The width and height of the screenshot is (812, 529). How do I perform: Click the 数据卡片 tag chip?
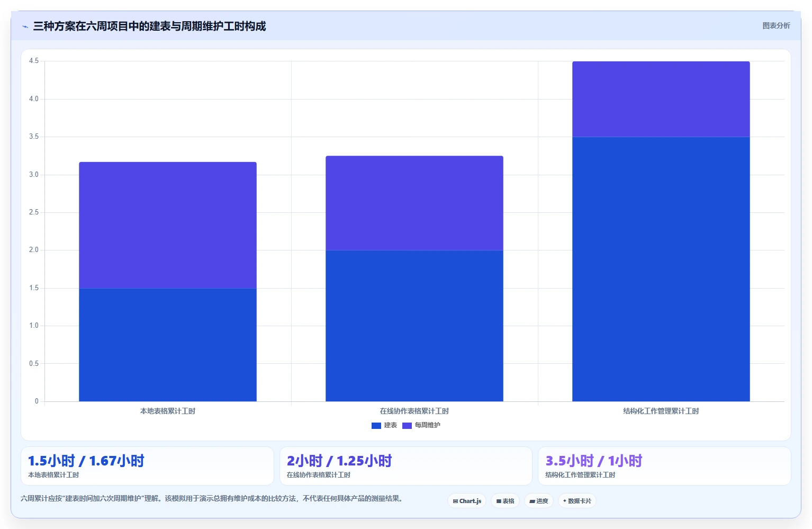click(x=577, y=501)
